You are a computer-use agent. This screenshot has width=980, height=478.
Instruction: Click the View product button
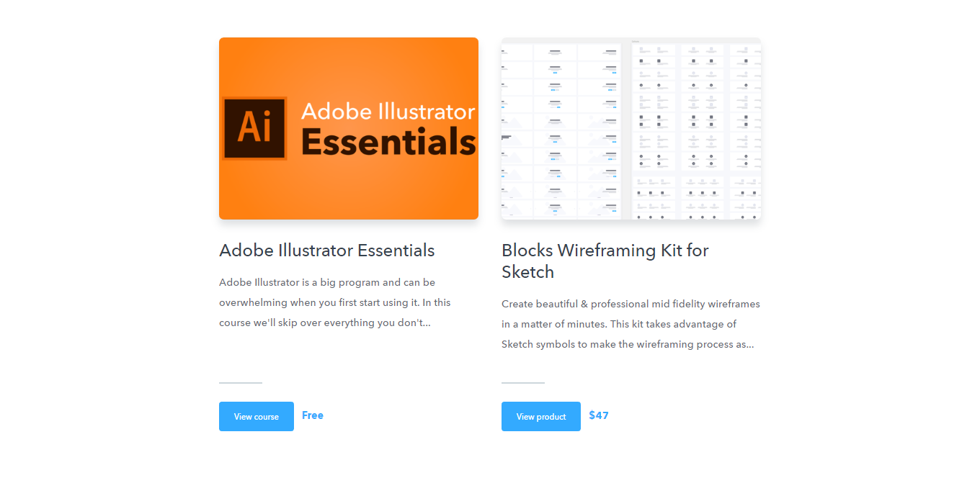click(541, 416)
